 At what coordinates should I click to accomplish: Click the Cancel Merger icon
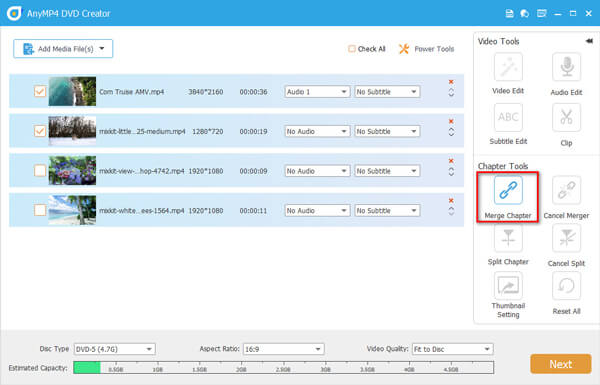[x=566, y=190]
